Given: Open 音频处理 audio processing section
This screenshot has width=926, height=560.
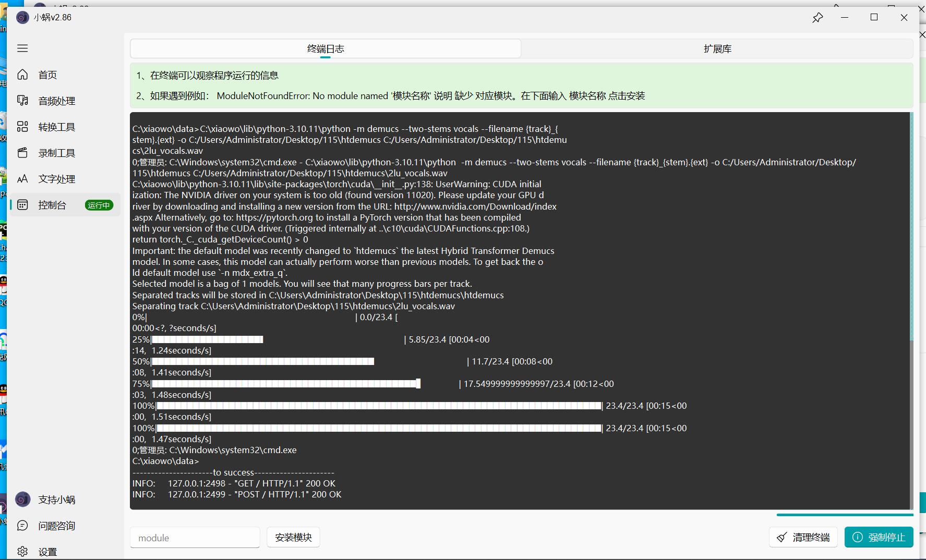Looking at the screenshot, I should [x=56, y=101].
